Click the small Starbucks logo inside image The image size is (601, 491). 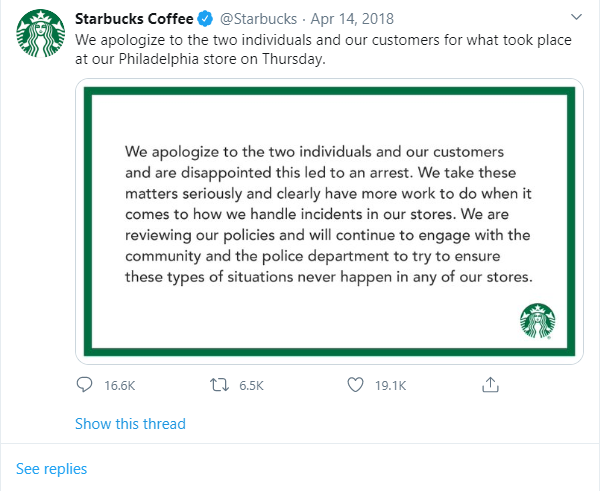coord(537,321)
